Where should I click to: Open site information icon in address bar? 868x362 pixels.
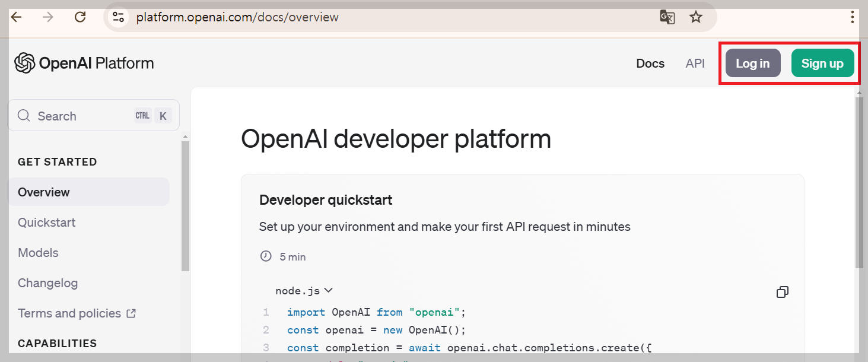(119, 17)
